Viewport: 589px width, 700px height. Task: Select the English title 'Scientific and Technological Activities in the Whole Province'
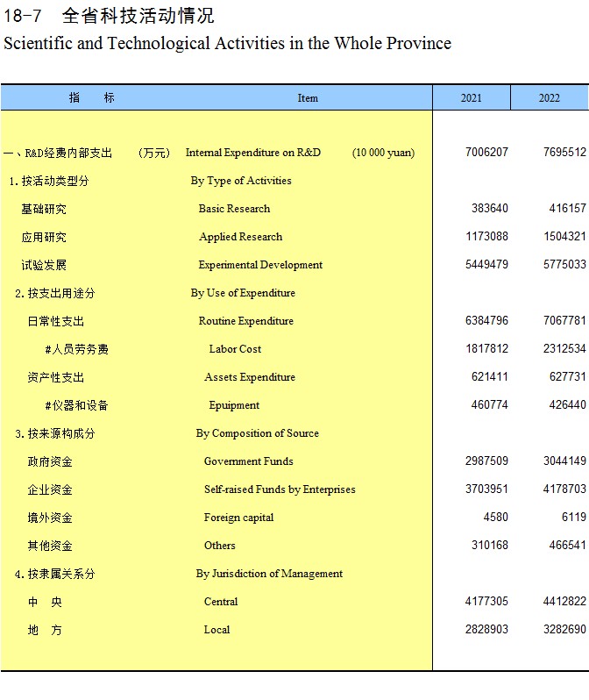coord(227,43)
